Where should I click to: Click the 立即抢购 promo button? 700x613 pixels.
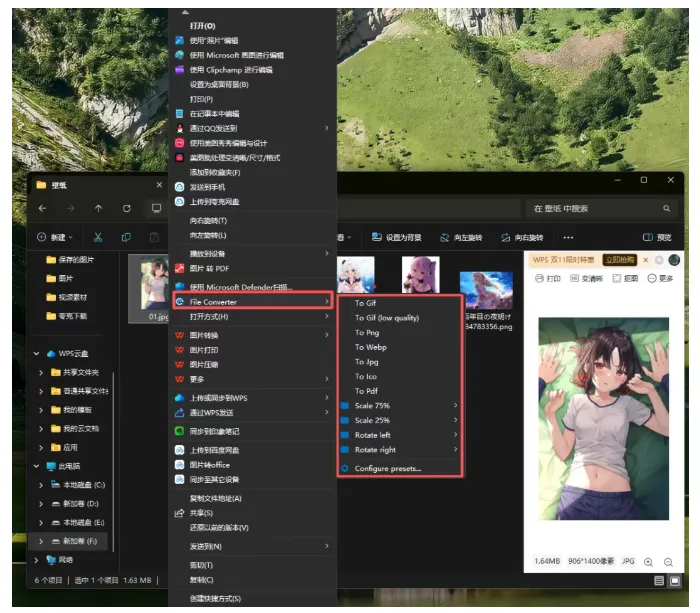click(x=619, y=259)
